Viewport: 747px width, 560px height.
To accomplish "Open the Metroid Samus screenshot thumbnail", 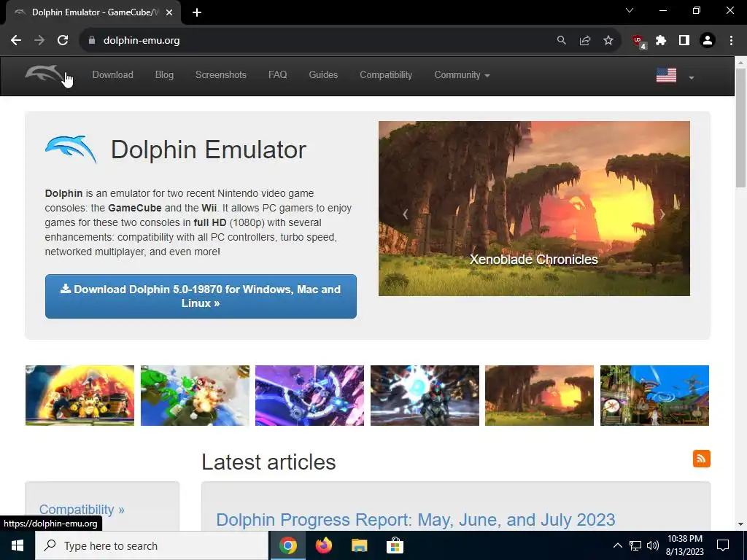I will click(425, 395).
